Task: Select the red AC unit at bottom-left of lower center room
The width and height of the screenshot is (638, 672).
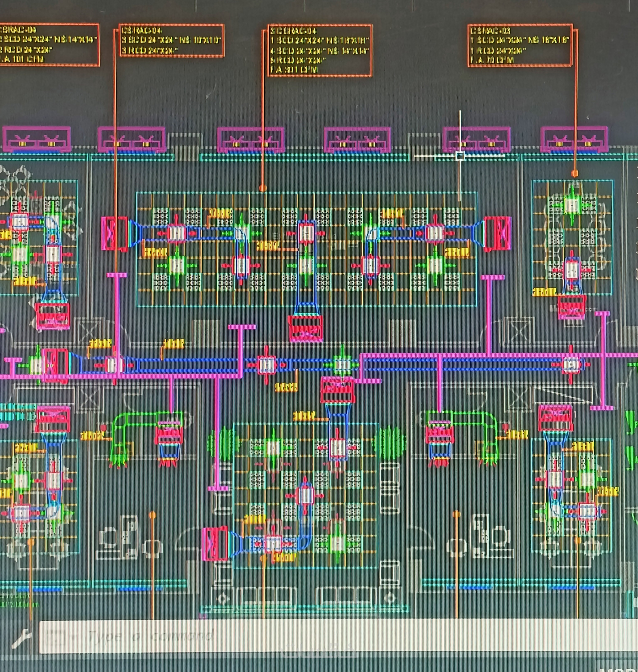Action: [215, 544]
